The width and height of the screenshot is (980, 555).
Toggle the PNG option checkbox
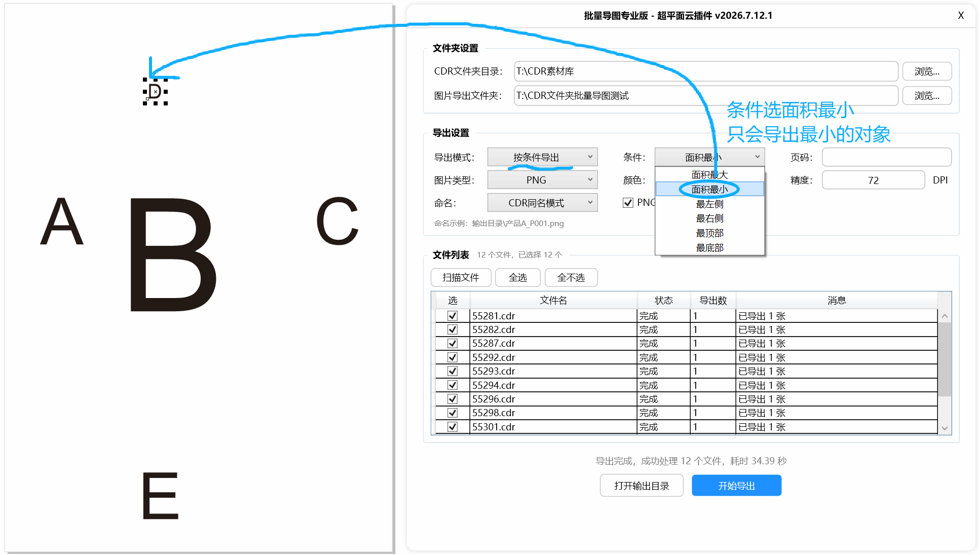coord(628,203)
